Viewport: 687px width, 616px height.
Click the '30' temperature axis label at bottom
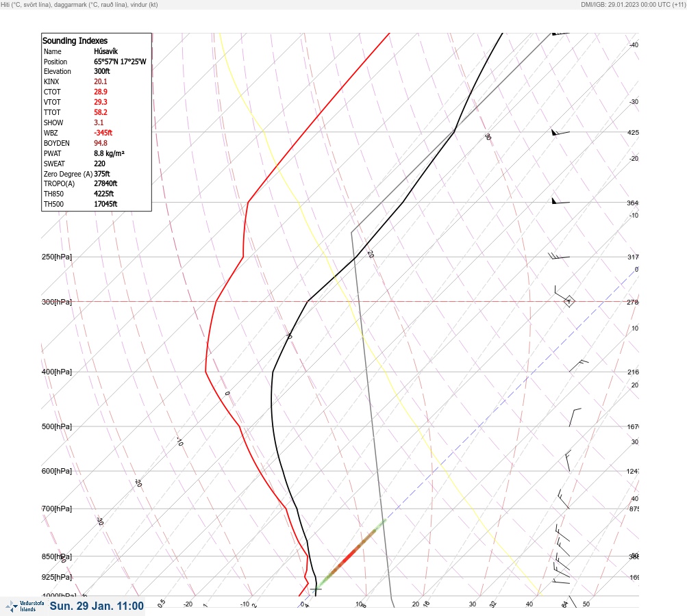pyautogui.click(x=473, y=604)
